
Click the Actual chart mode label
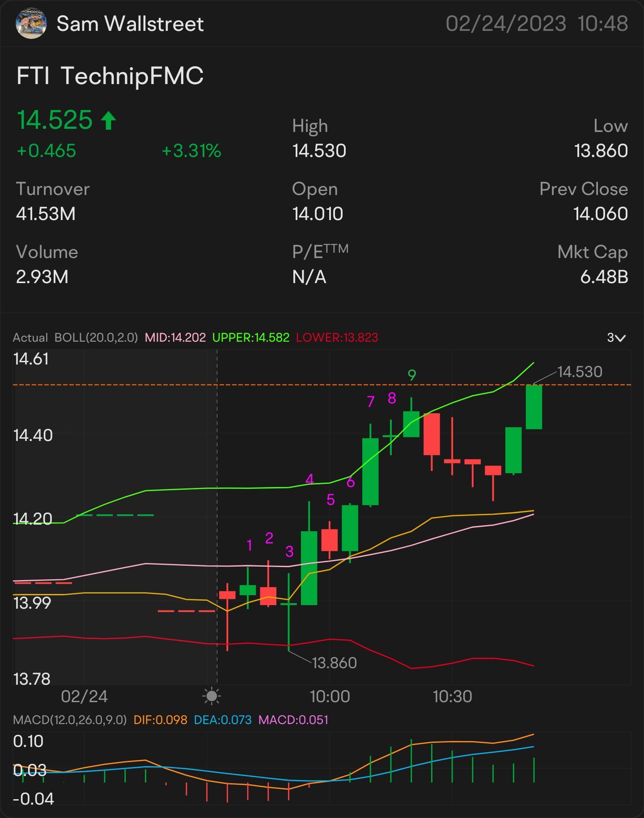(30, 338)
